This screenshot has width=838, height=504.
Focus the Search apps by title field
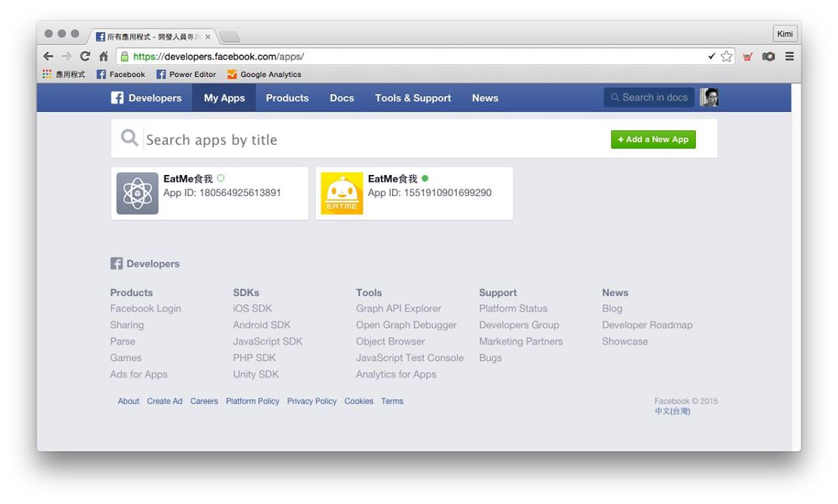pos(374,139)
